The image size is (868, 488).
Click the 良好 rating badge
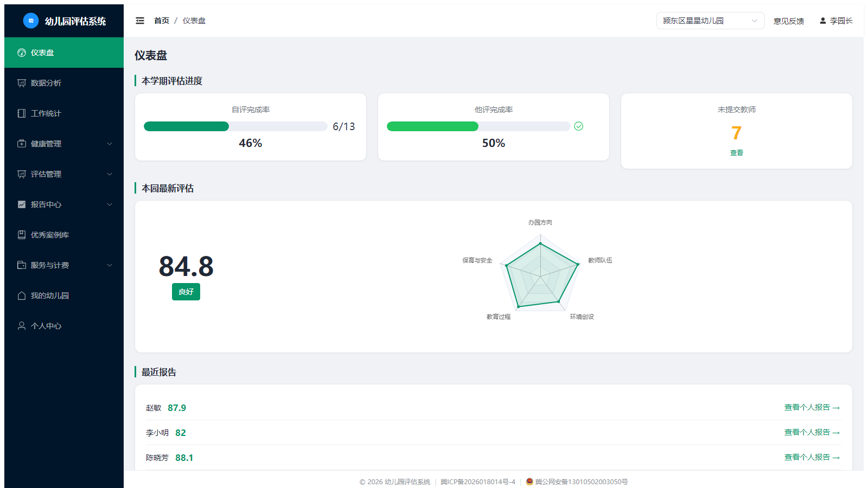186,292
